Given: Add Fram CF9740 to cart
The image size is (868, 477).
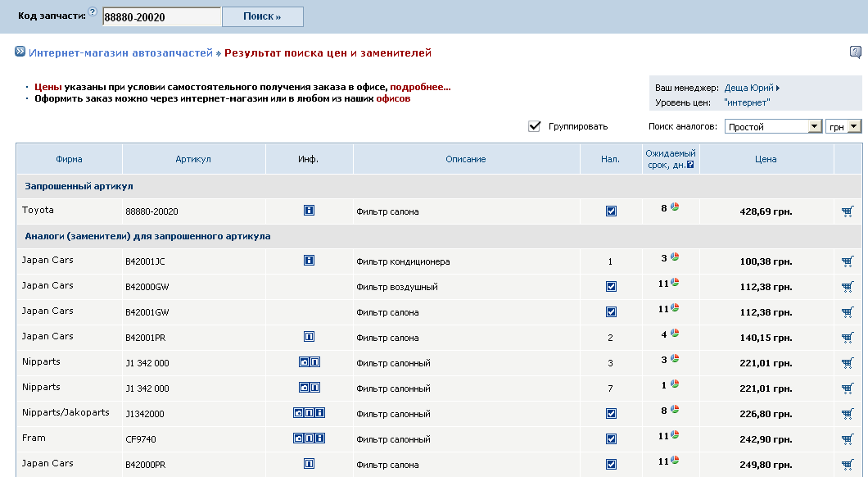Looking at the screenshot, I should [847, 439].
